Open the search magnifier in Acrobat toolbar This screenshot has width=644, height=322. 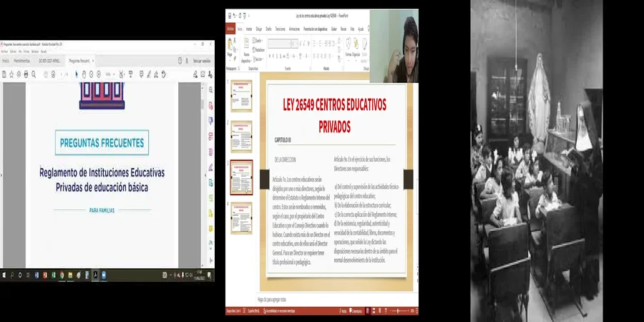tap(34, 74)
